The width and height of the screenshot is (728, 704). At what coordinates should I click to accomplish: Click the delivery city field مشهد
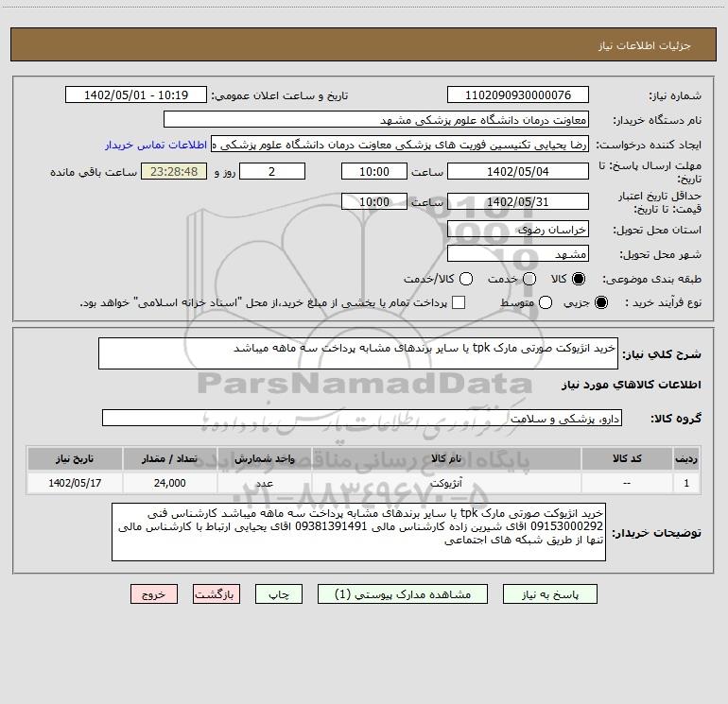518,254
